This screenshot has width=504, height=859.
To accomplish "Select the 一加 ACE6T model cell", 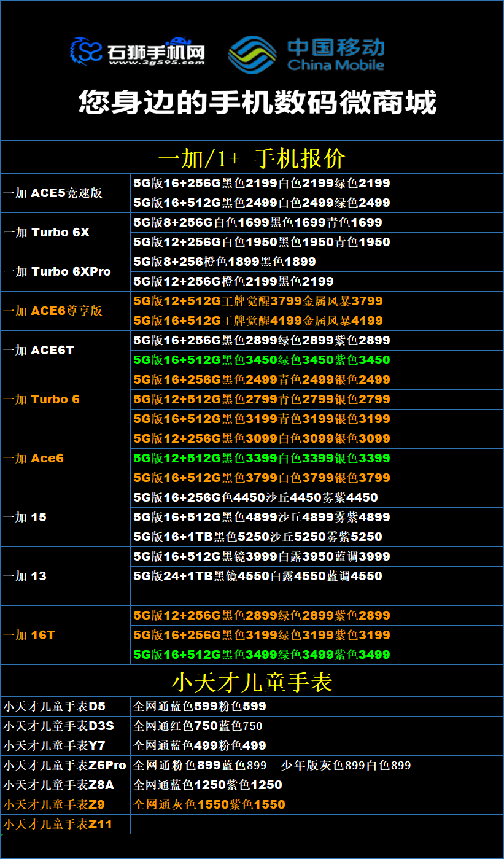I will 65,350.
